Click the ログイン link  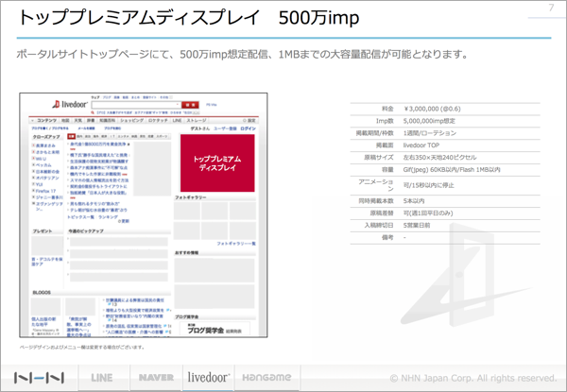[x=248, y=128]
